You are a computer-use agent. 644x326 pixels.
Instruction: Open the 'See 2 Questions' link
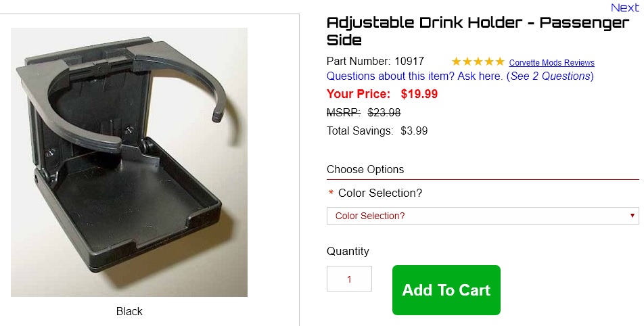(x=551, y=76)
